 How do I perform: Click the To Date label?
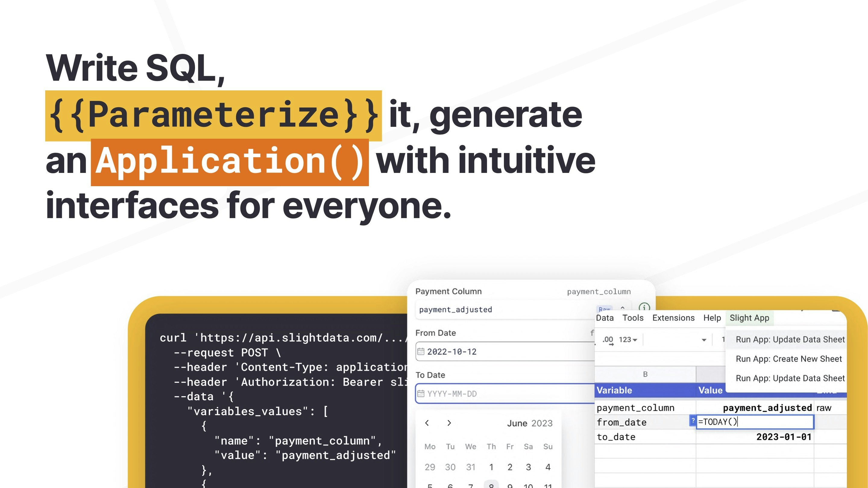click(430, 375)
